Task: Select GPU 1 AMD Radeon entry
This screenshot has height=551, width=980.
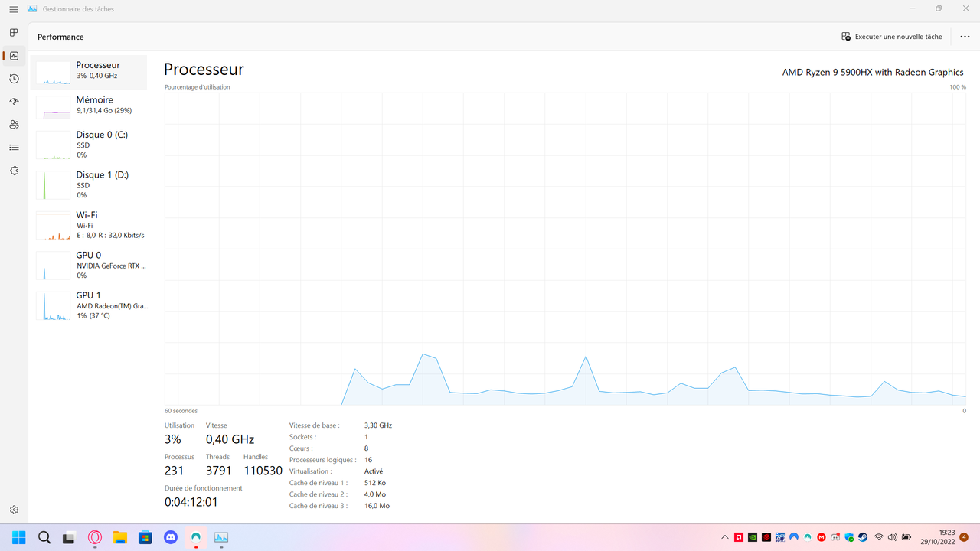Action: pyautogui.click(x=89, y=305)
